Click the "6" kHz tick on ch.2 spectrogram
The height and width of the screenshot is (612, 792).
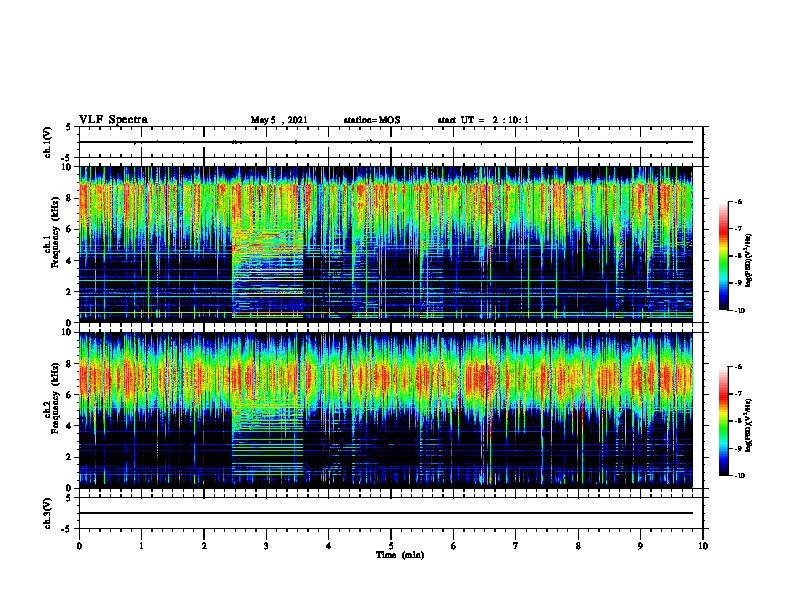point(71,394)
